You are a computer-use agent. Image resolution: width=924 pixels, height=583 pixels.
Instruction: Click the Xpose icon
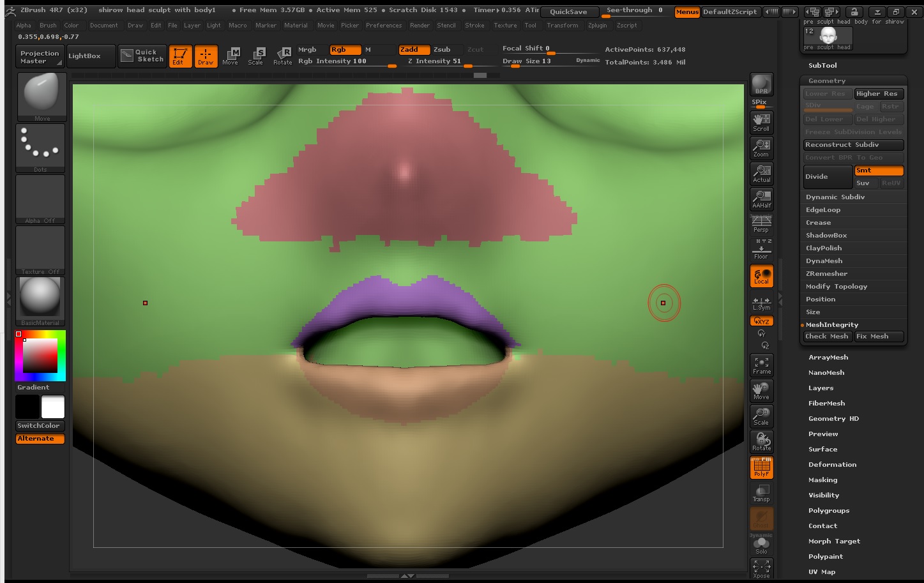pyautogui.click(x=761, y=569)
